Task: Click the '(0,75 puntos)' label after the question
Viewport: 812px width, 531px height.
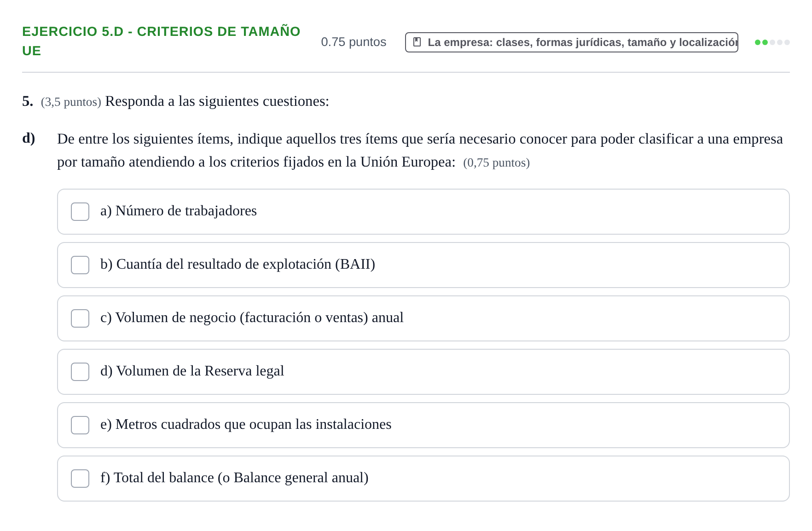Action: tap(496, 163)
